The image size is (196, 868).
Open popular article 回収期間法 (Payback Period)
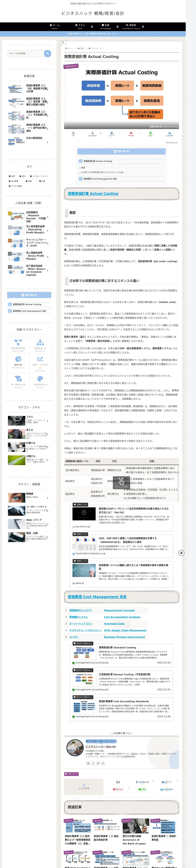click(x=29, y=217)
